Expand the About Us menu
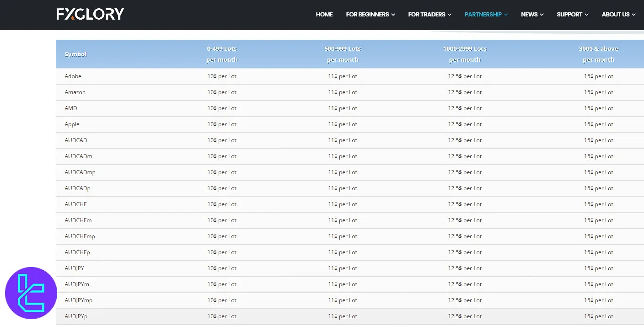 coord(618,15)
